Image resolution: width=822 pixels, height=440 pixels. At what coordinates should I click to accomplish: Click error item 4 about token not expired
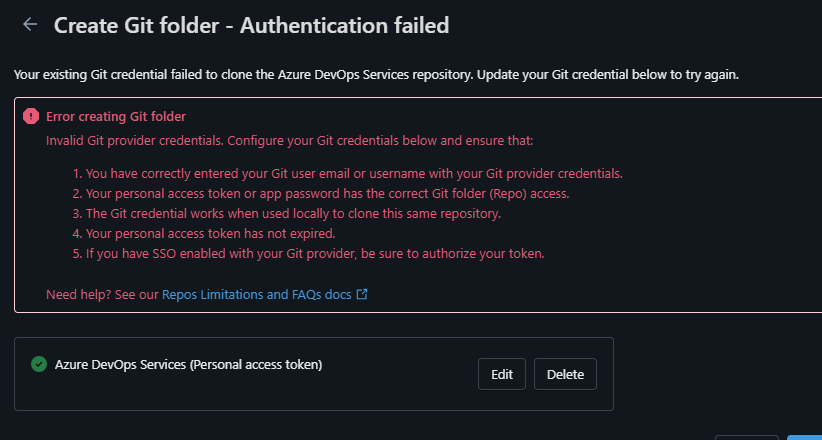coord(204,233)
